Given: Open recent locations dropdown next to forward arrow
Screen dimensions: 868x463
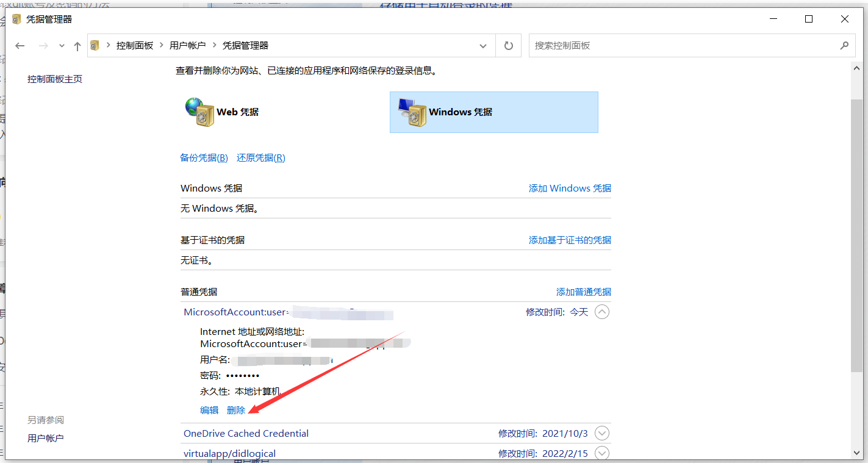Looking at the screenshot, I should (x=62, y=46).
